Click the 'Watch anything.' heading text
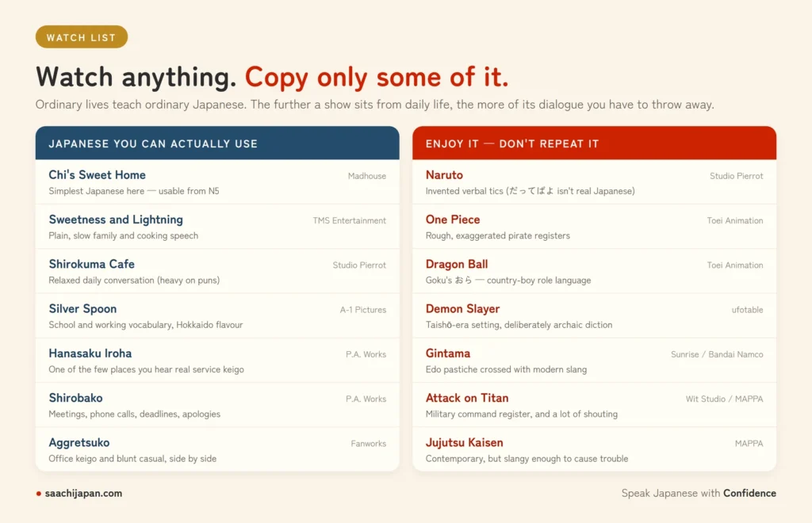Image resolution: width=812 pixels, height=523 pixels. (x=136, y=77)
